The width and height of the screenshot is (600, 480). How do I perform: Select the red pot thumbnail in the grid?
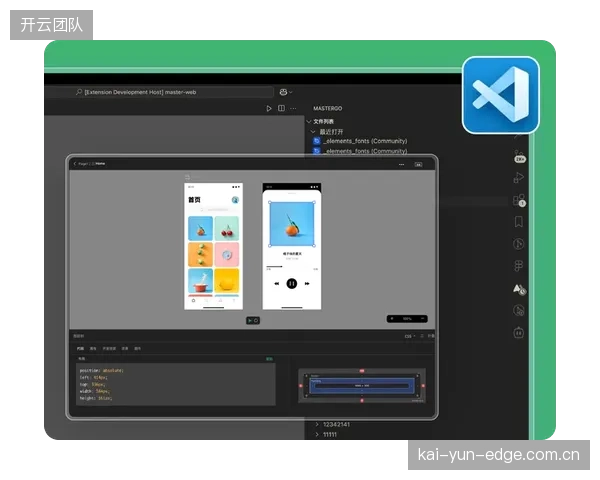[x=201, y=281]
